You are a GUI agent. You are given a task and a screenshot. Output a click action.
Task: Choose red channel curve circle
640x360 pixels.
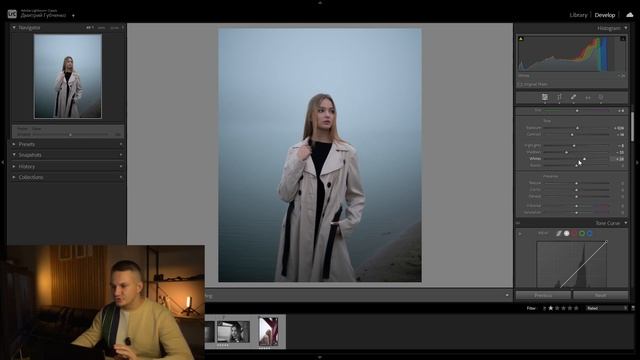click(x=574, y=233)
